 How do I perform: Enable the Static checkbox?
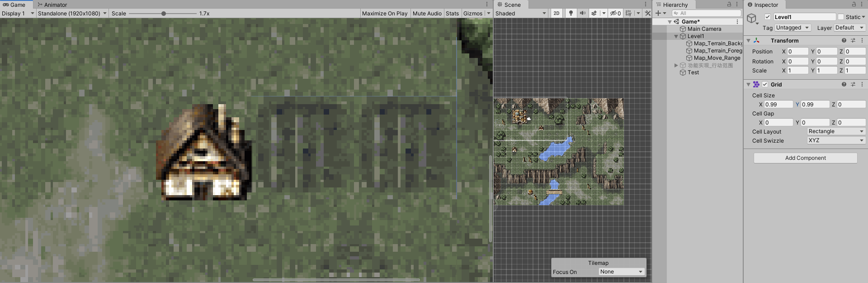tap(841, 17)
